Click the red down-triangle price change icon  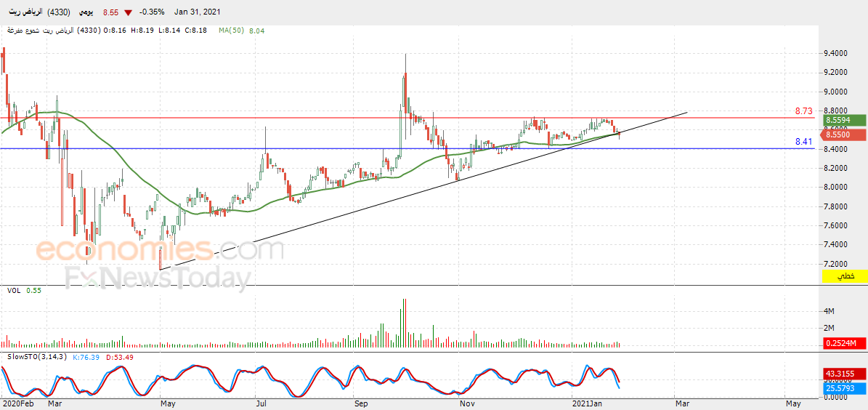[x=129, y=12]
